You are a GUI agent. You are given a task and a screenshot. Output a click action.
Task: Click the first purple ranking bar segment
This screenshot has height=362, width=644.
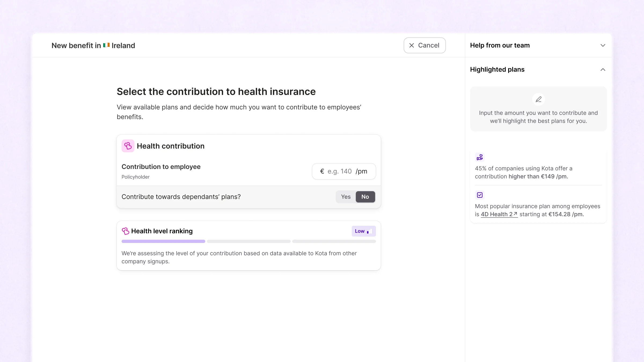click(x=163, y=241)
